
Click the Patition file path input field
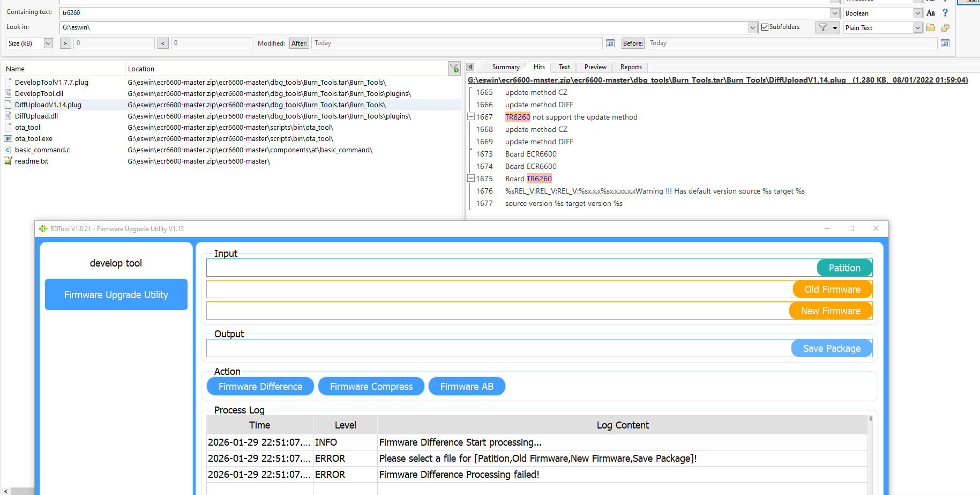coord(512,268)
